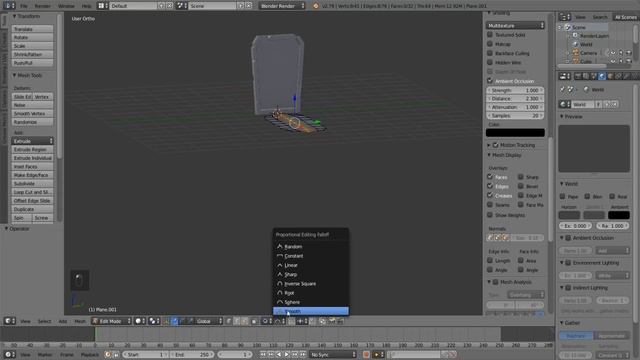Screen dimensions: 640x360
Task: Choose Constant falloff option
Action: (x=311, y=256)
